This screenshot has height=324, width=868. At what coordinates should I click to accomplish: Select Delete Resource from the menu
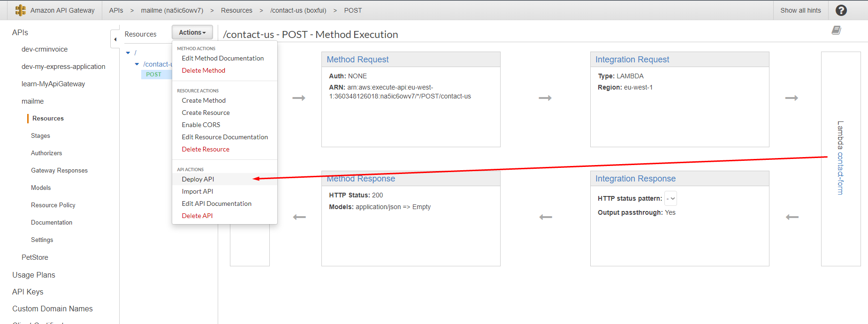[206, 149]
